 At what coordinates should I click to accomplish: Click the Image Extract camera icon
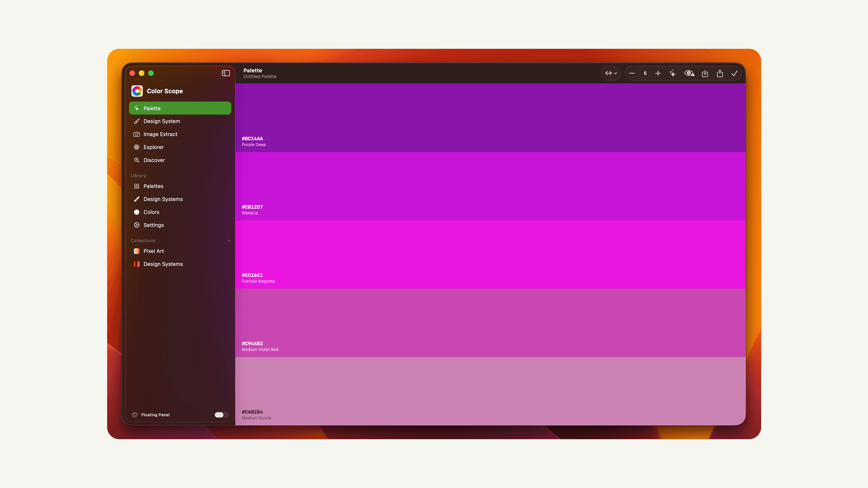(136, 134)
